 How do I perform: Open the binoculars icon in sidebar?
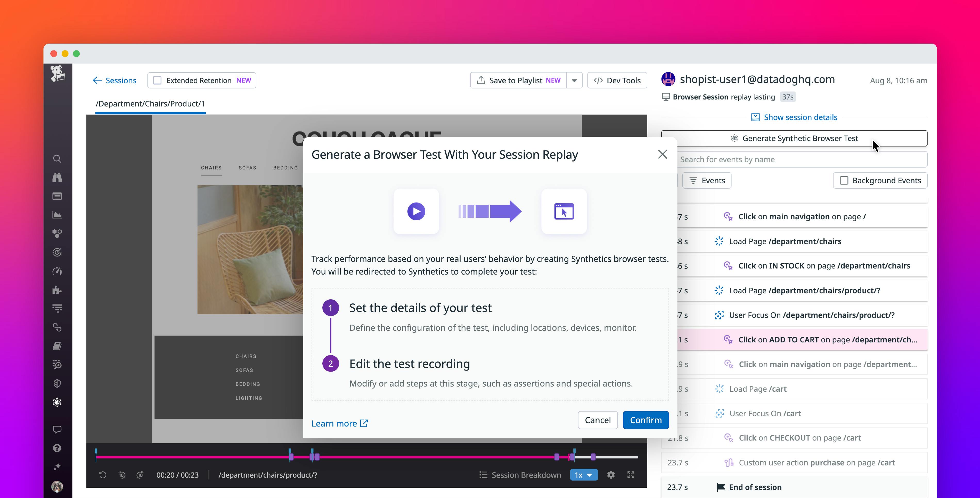pos(57,178)
